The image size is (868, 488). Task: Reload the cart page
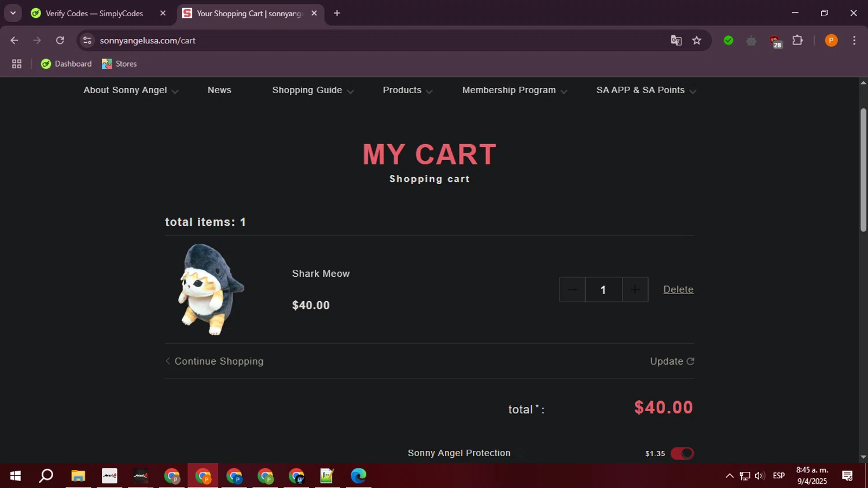[x=60, y=41]
